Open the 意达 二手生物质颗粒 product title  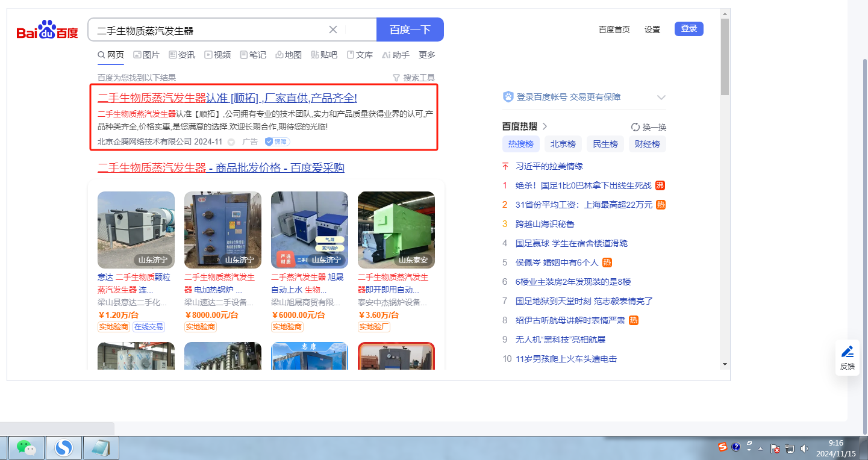pyautogui.click(x=134, y=284)
